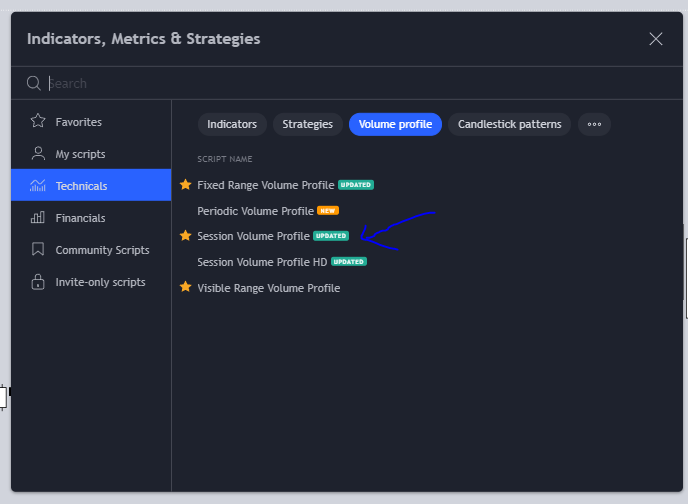This screenshot has width=688, height=504.
Task: Switch to the Indicators tab
Action: (232, 124)
